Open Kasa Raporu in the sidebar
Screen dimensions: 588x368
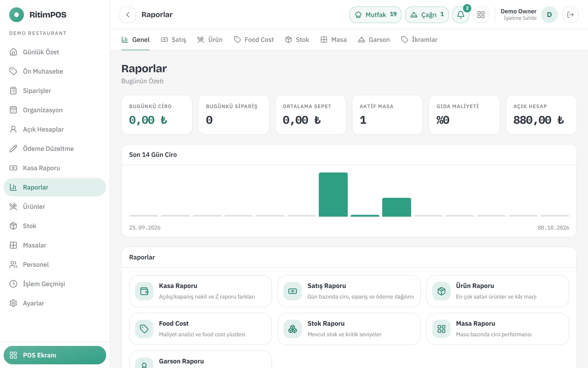point(55,168)
